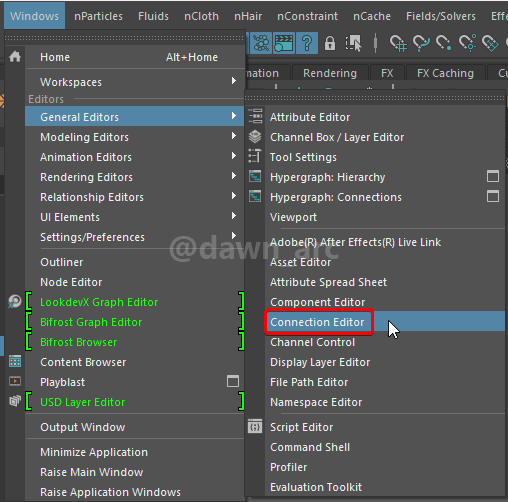
Task: Open the nCloth menu
Action: tap(201, 16)
